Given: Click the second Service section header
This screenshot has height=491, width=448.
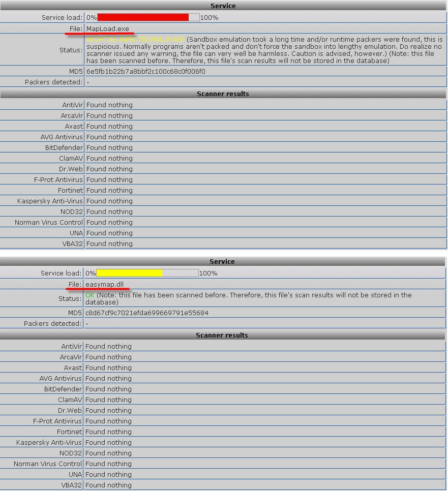Looking at the screenshot, I should [222, 261].
